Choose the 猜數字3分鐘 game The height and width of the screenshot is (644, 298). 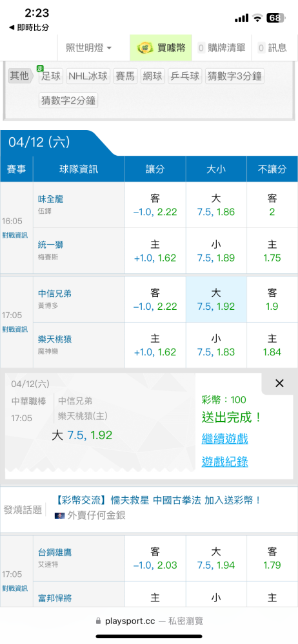(235, 76)
